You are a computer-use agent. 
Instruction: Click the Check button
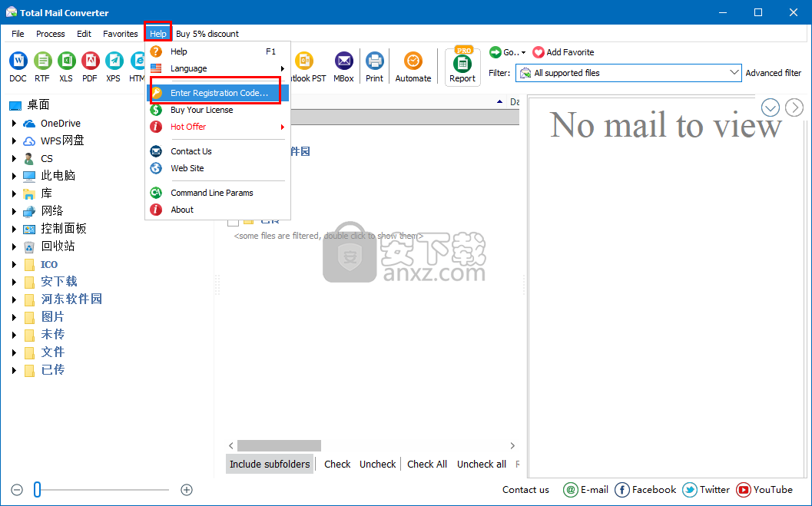coord(338,464)
